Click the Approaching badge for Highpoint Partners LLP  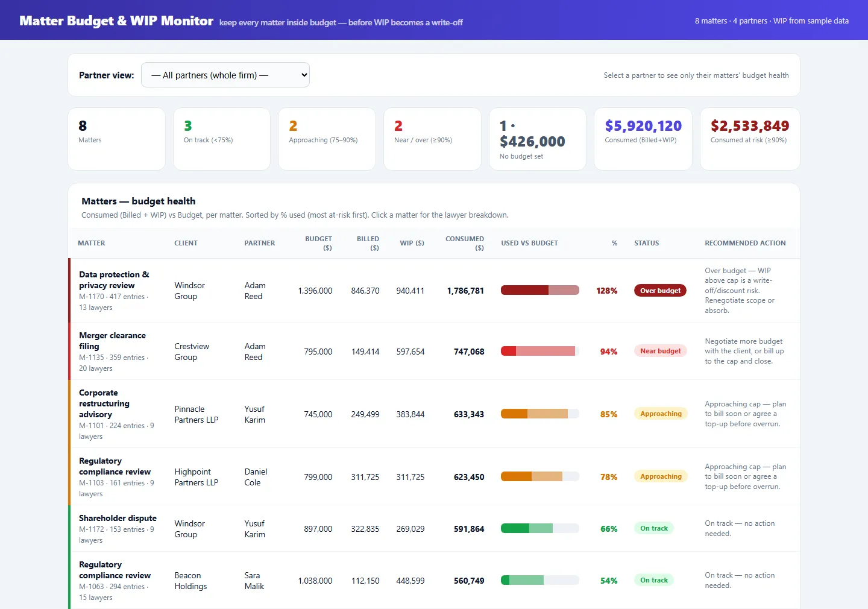point(661,476)
